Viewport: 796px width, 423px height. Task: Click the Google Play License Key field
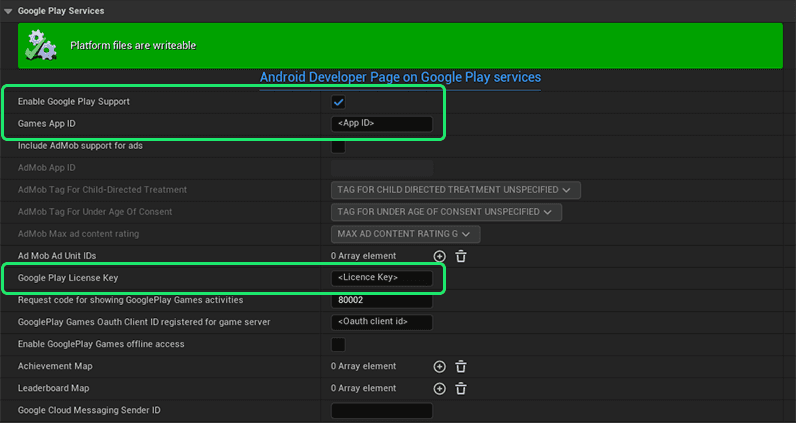click(x=382, y=278)
